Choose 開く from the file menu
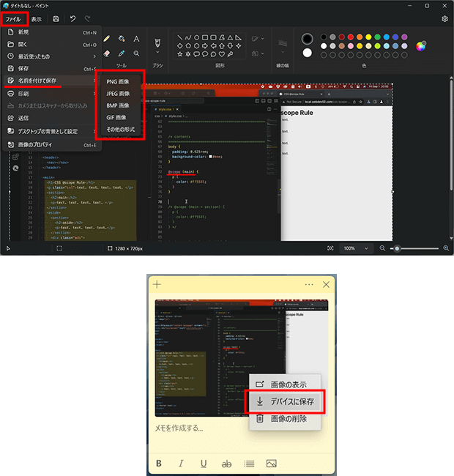The height and width of the screenshot is (476, 454). click(52, 45)
